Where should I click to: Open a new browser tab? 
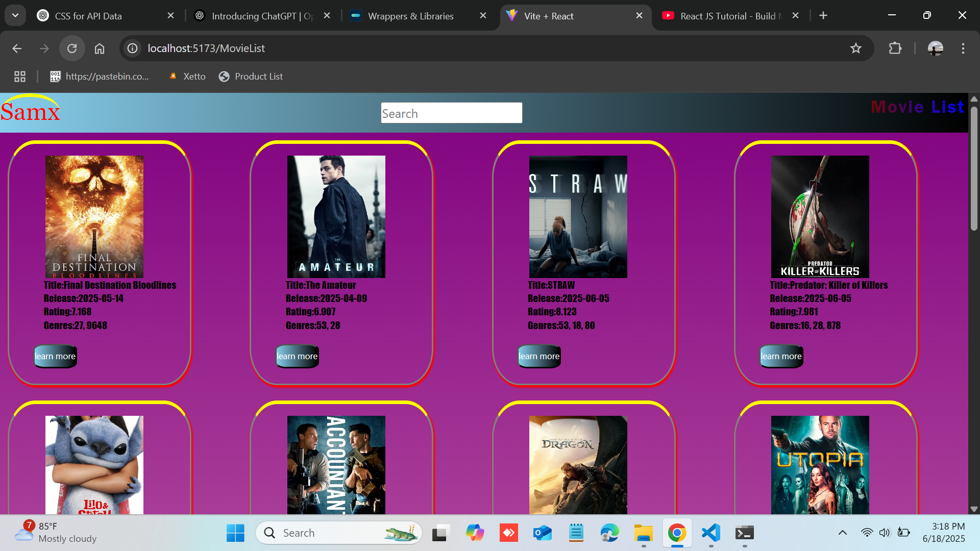coord(823,15)
